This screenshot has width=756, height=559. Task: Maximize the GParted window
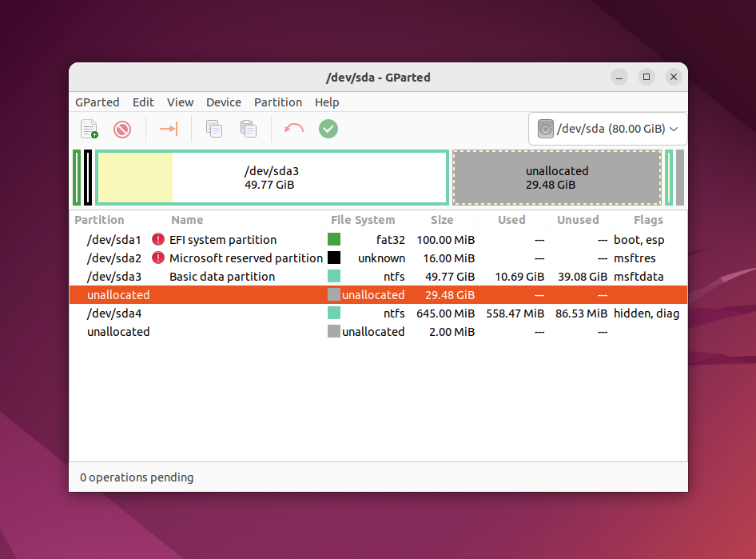click(x=647, y=77)
